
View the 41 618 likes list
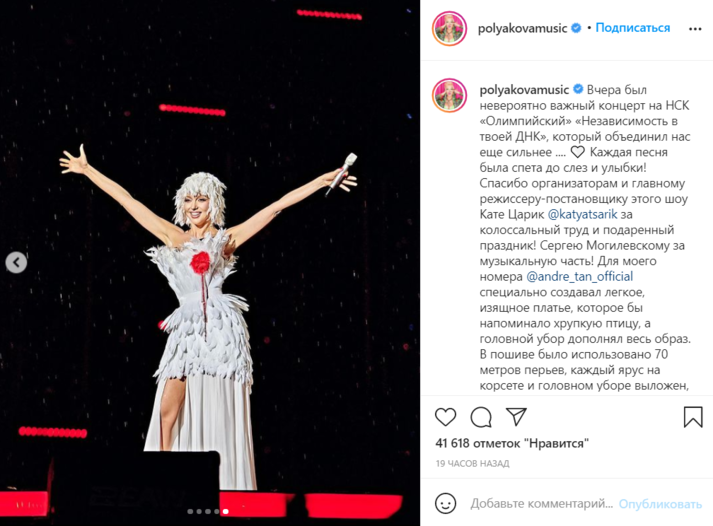point(512,443)
